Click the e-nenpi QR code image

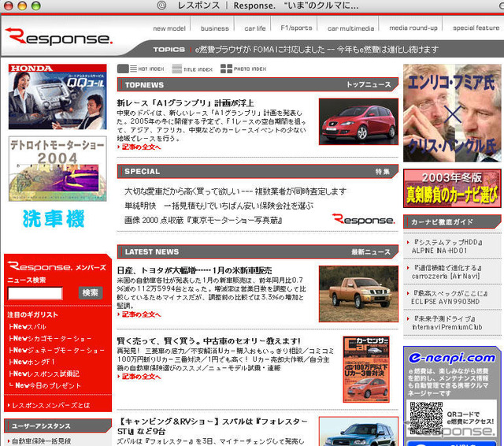pos(426,418)
